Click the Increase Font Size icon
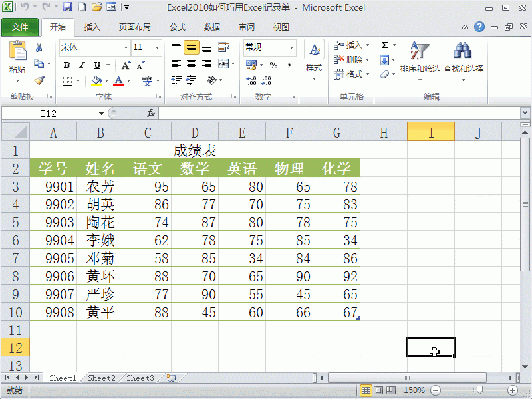The height and width of the screenshot is (399, 532). [x=125, y=64]
